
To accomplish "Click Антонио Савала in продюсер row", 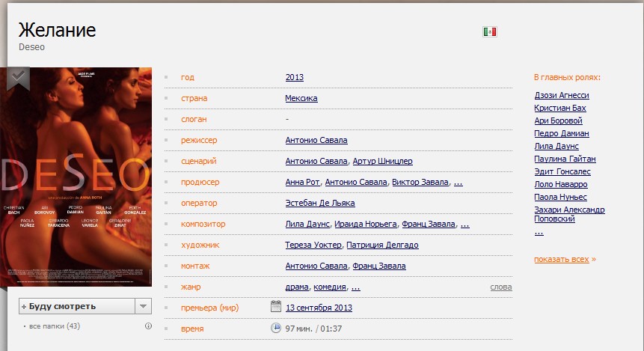I will click(x=356, y=182).
